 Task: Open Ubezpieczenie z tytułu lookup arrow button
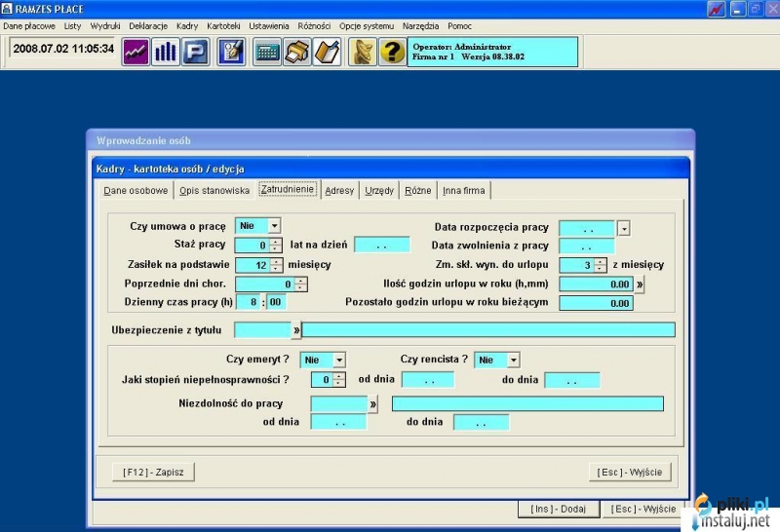click(x=296, y=330)
